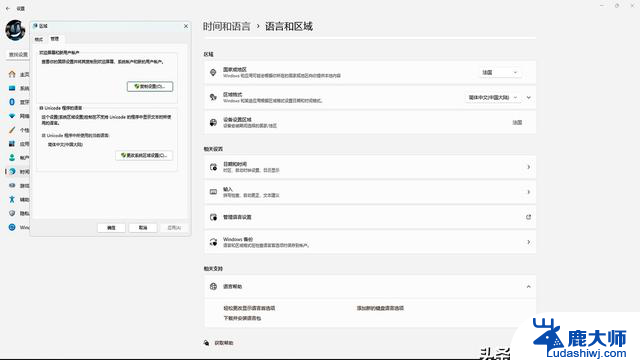Viewport: 640px width, 360px height.
Task: Open the 轻松更改显示语言 help link
Action: click(x=249, y=308)
